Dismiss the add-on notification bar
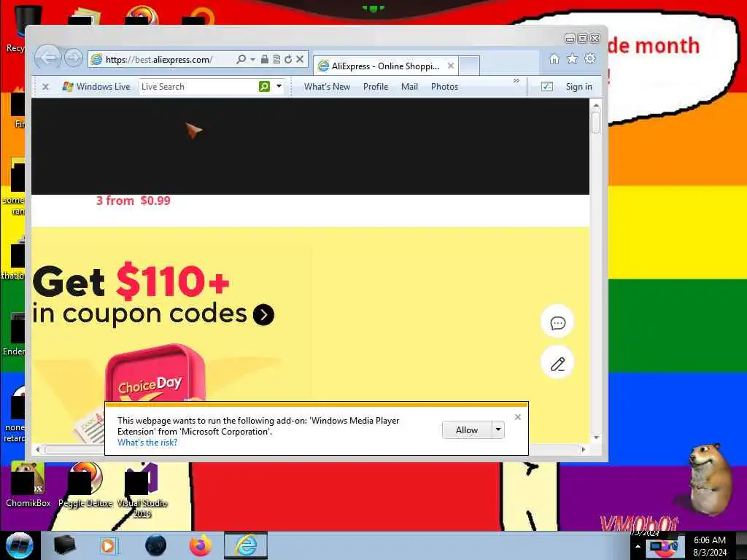Screen dimensions: 747x560 [x=518, y=417]
